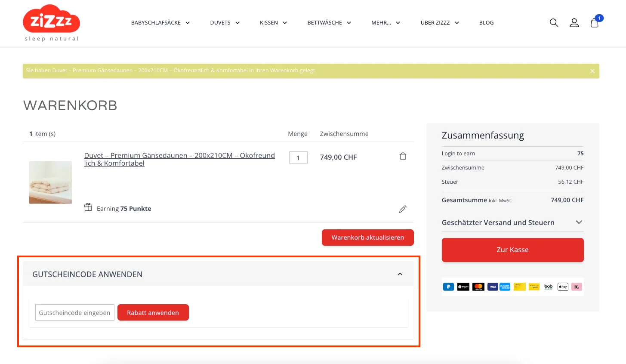The height and width of the screenshot is (364, 626).
Task: Click the 1 item (s) label
Action: 42,134
